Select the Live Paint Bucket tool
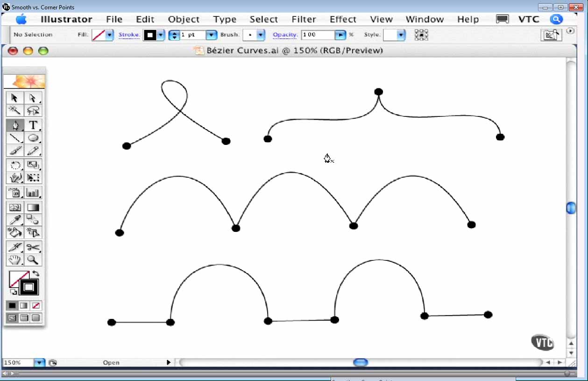The width and height of the screenshot is (588, 381). coord(15,232)
